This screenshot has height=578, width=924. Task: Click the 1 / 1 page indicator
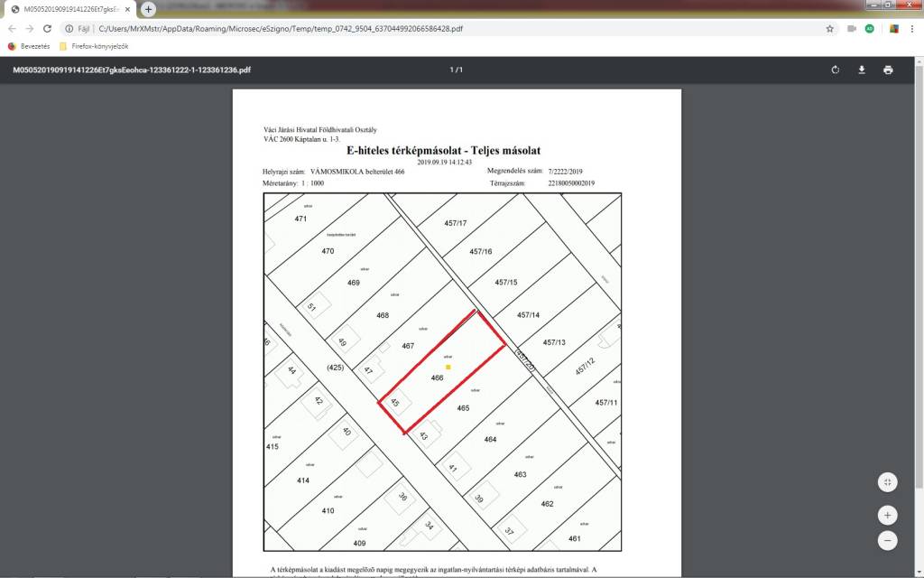pos(456,70)
